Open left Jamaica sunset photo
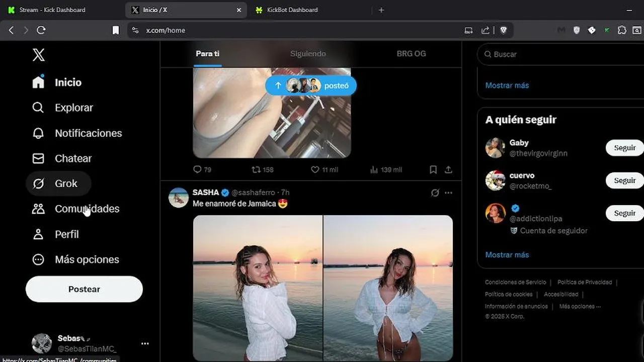 click(x=258, y=288)
